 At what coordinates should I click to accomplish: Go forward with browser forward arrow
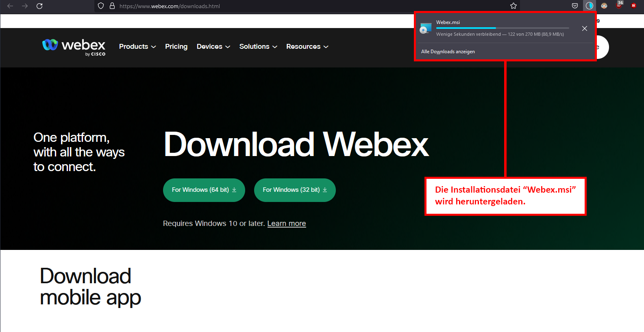tap(25, 6)
